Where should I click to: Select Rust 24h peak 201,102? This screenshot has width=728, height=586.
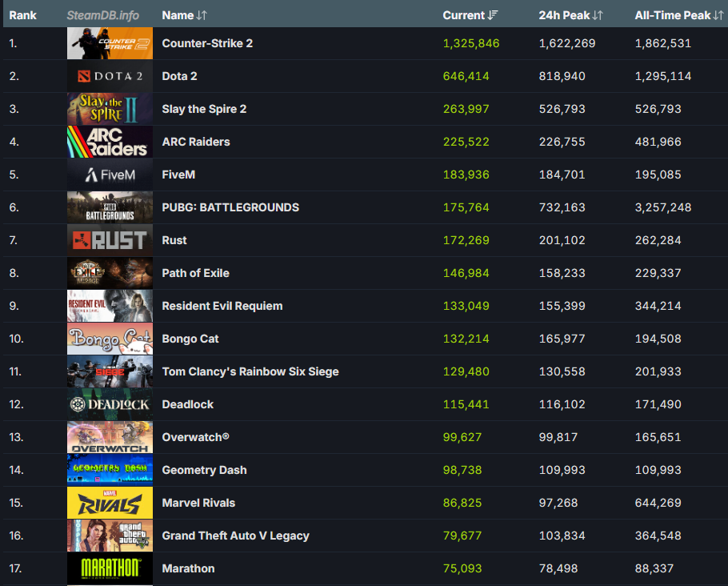(562, 240)
